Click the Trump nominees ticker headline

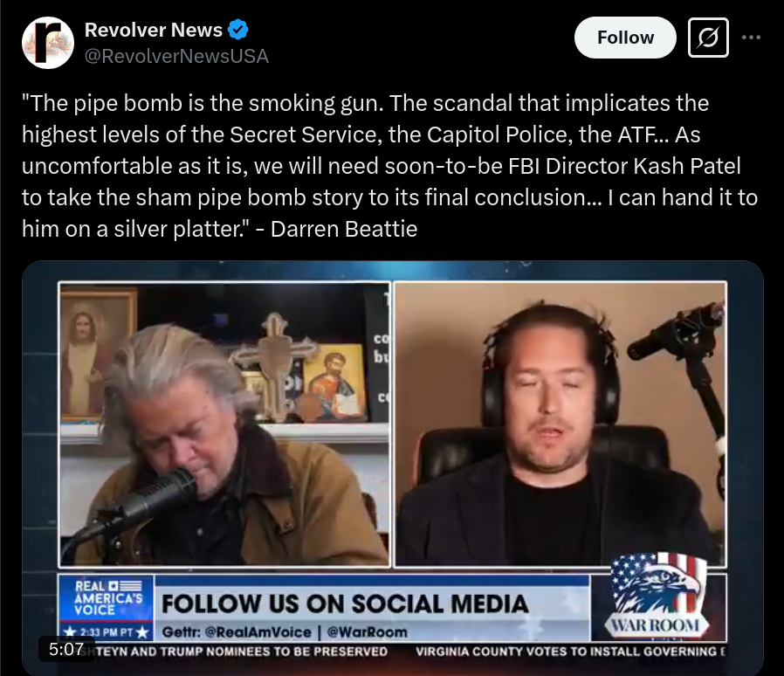click(x=242, y=652)
